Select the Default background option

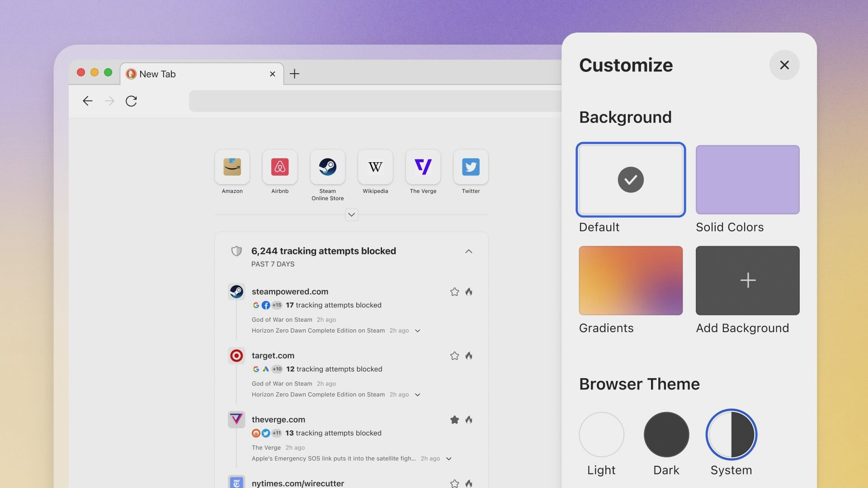click(631, 179)
